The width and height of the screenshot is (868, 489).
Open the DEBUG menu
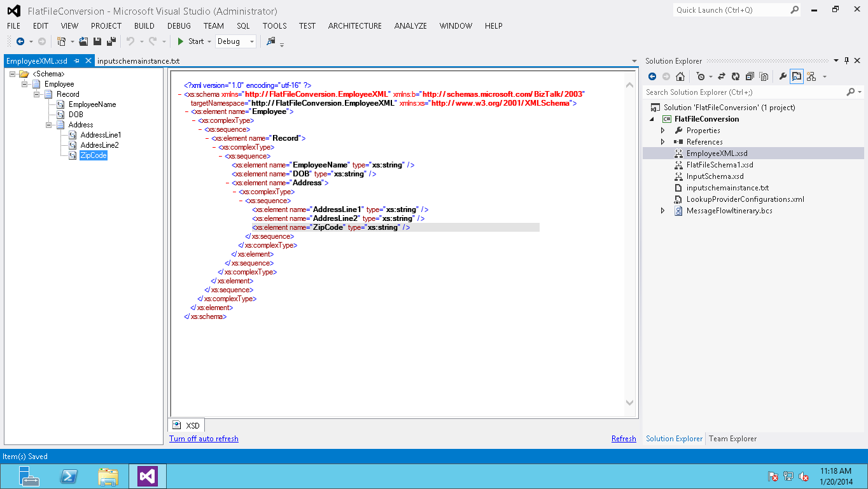point(179,26)
